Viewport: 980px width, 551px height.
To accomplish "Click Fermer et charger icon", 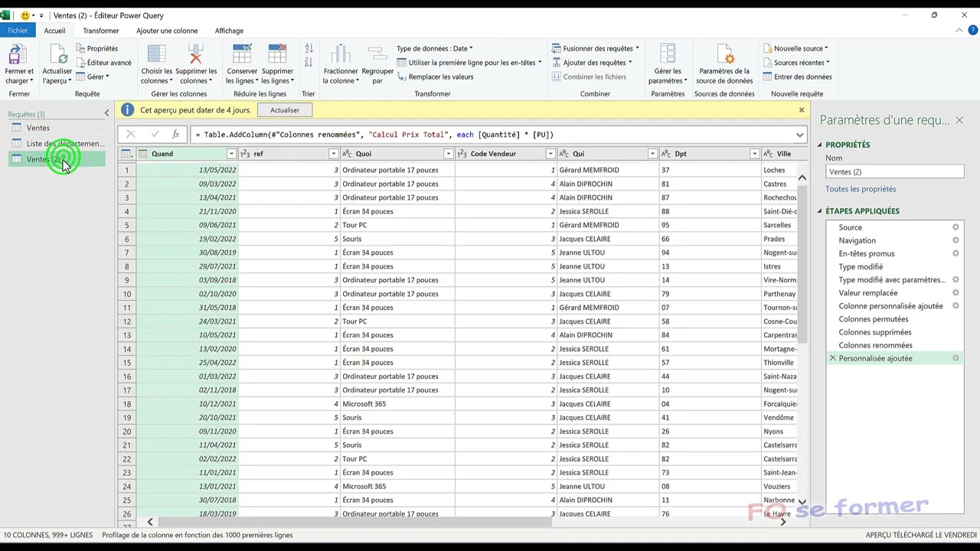I will (16, 54).
